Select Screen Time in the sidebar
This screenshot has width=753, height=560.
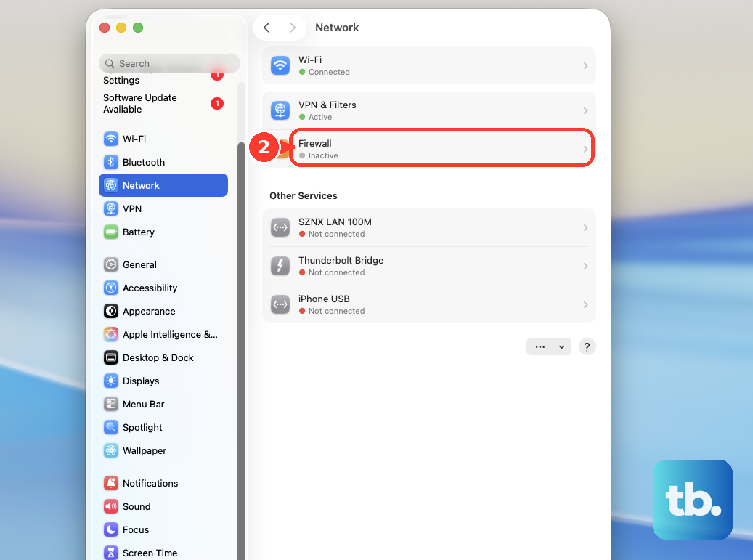[x=163, y=553]
